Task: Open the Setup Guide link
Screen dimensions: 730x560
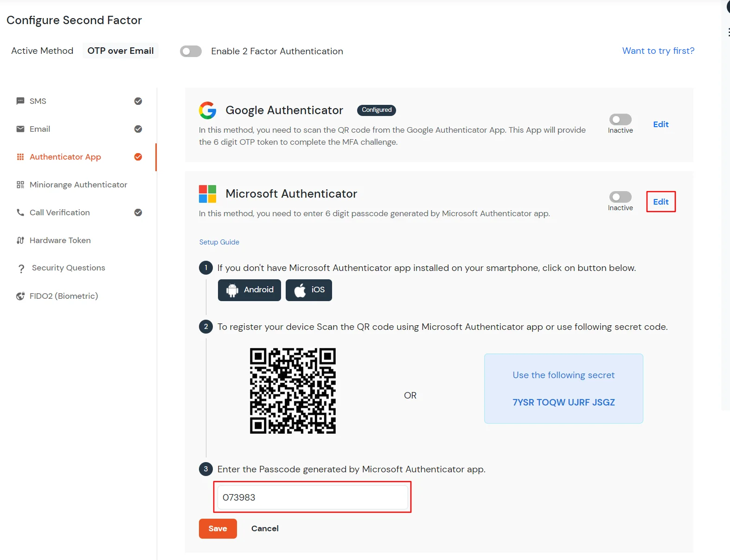Action: click(219, 242)
